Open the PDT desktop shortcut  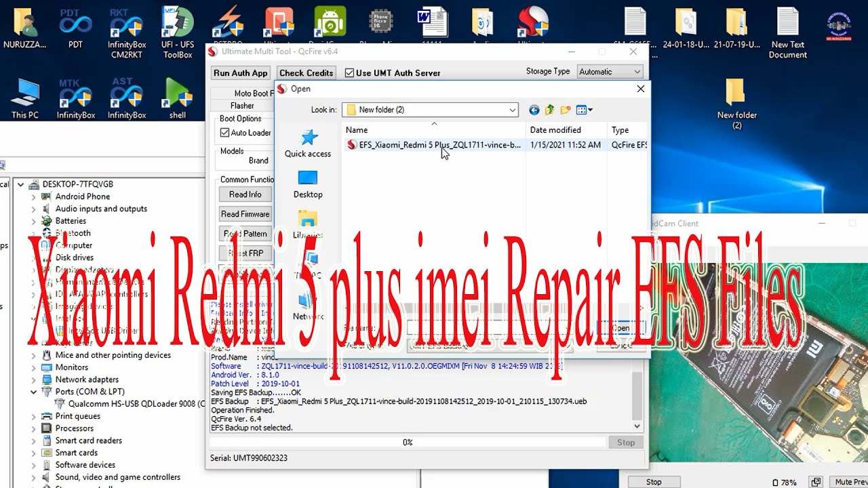[x=75, y=28]
